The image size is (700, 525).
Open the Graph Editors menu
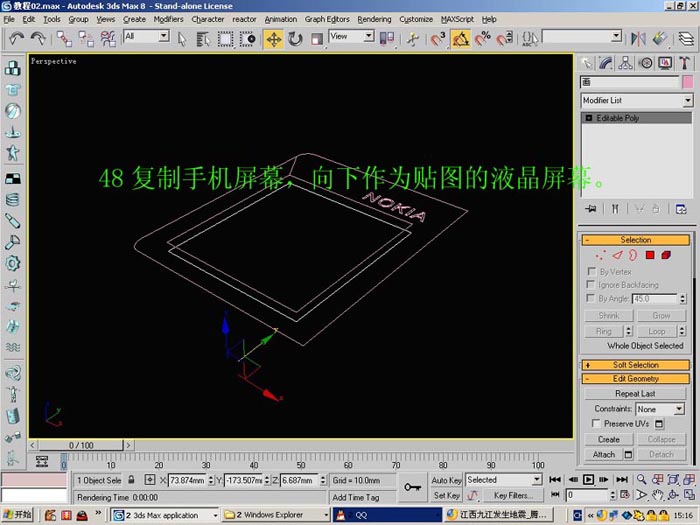tap(327, 19)
